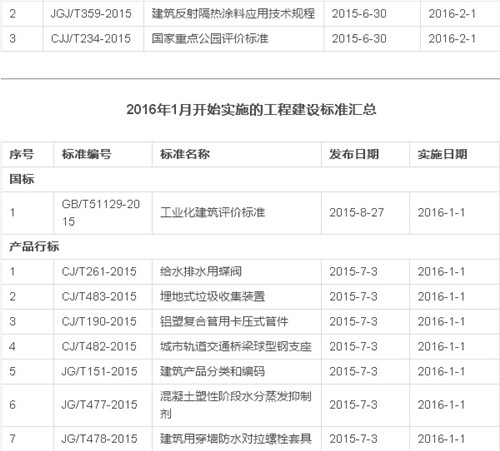Click the 工业化建筑评价标准 entry

click(213, 213)
